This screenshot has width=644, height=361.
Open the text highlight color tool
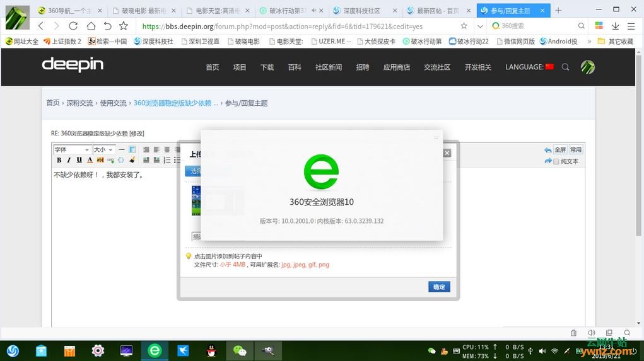100,160
